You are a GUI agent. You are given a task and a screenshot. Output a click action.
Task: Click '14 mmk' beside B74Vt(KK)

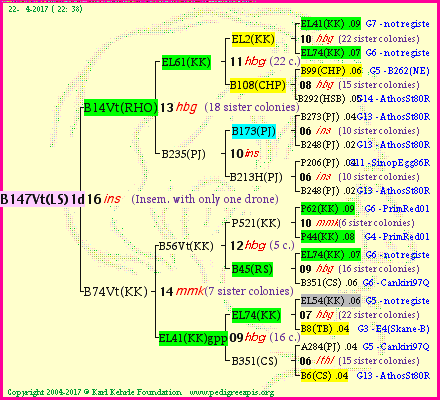coord(182,291)
